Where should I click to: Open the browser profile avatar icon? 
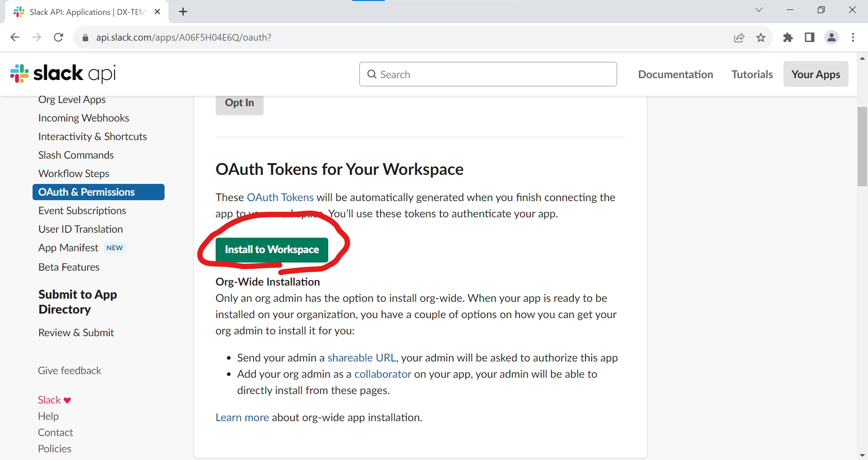tap(831, 38)
